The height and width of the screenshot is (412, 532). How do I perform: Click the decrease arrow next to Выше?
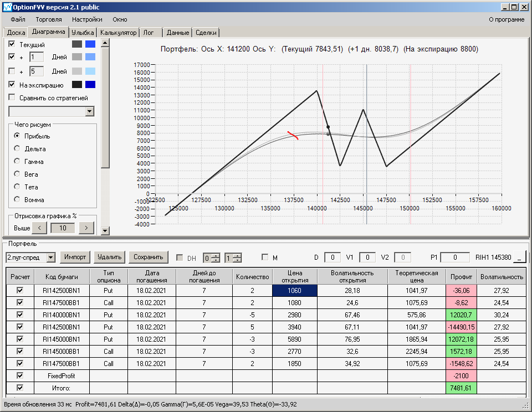click(39, 228)
